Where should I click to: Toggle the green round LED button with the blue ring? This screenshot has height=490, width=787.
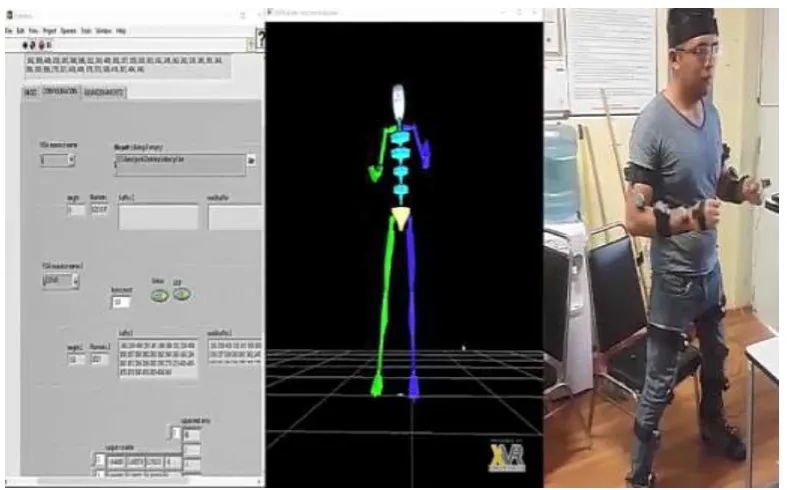point(182,294)
